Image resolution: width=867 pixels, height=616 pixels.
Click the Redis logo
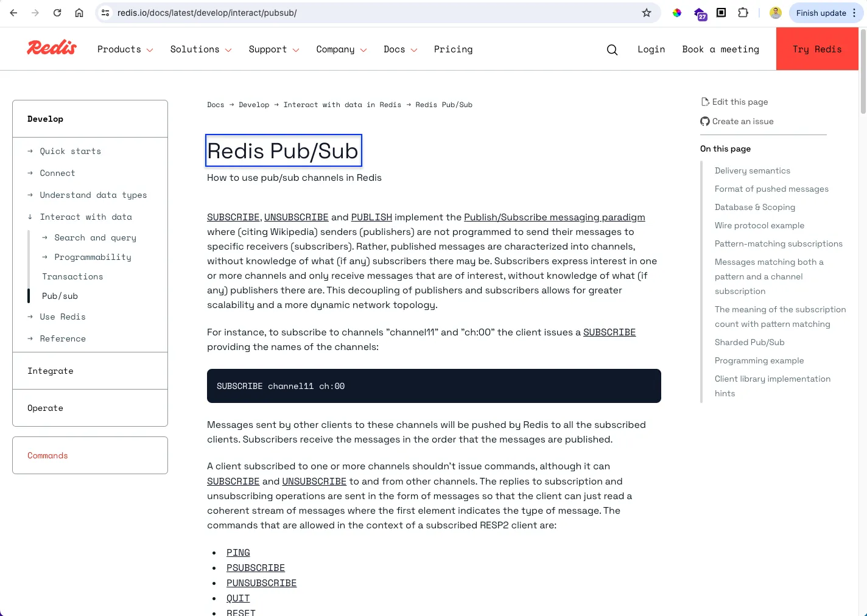tap(52, 47)
